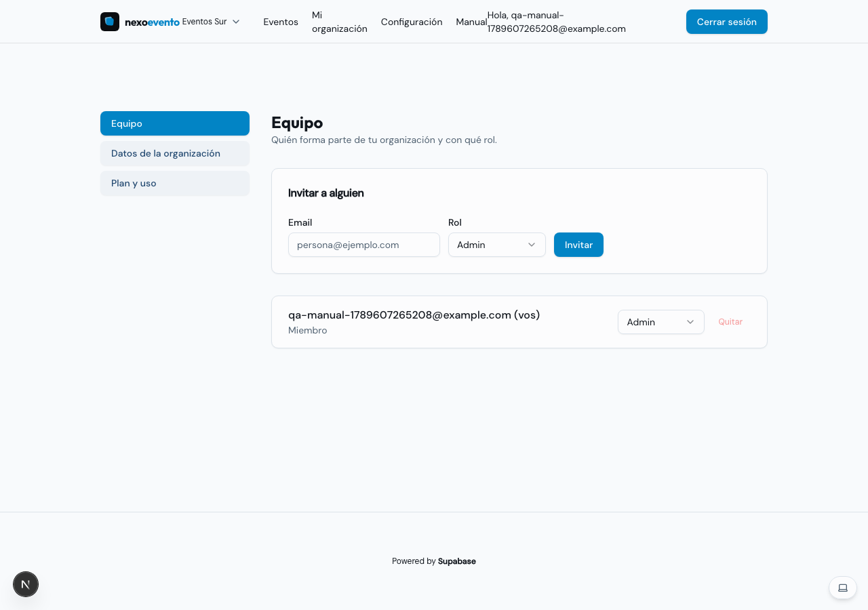868x610 pixels.
Task: Switch to the Plan y uso section
Action: pos(175,183)
